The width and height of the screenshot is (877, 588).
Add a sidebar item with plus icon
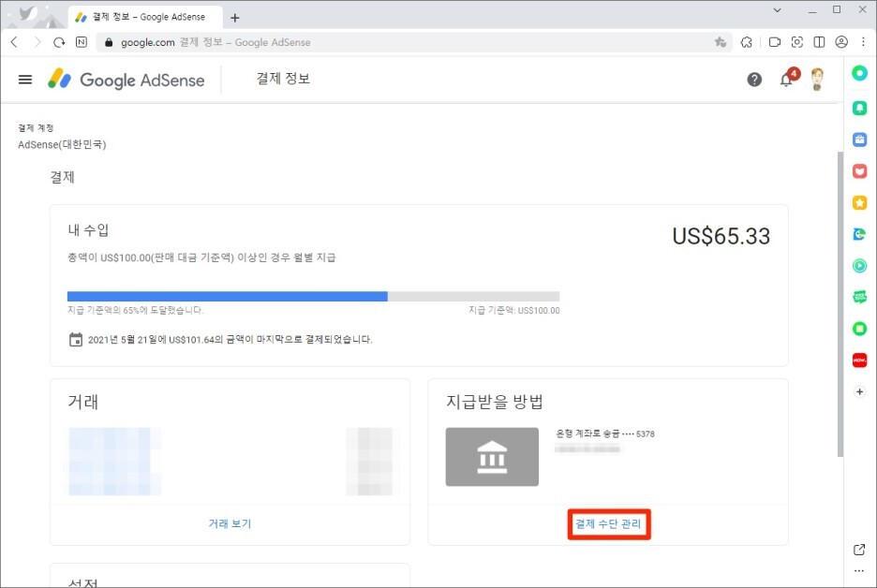tap(859, 391)
